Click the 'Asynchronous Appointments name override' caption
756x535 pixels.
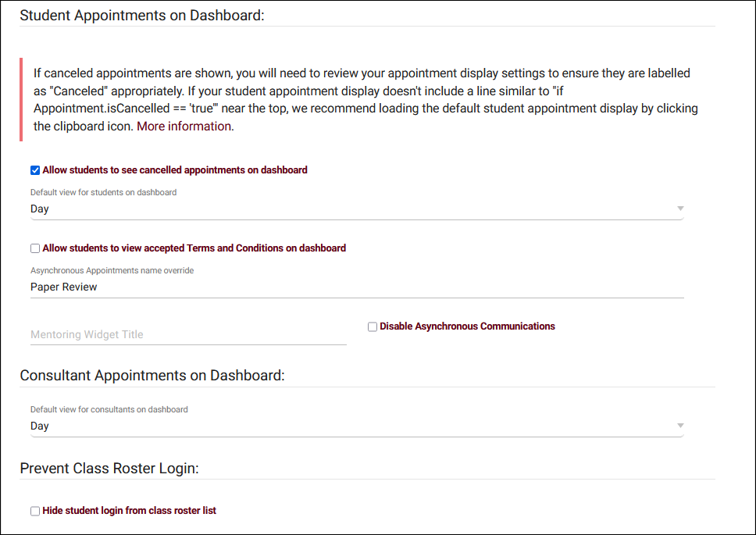tap(112, 270)
